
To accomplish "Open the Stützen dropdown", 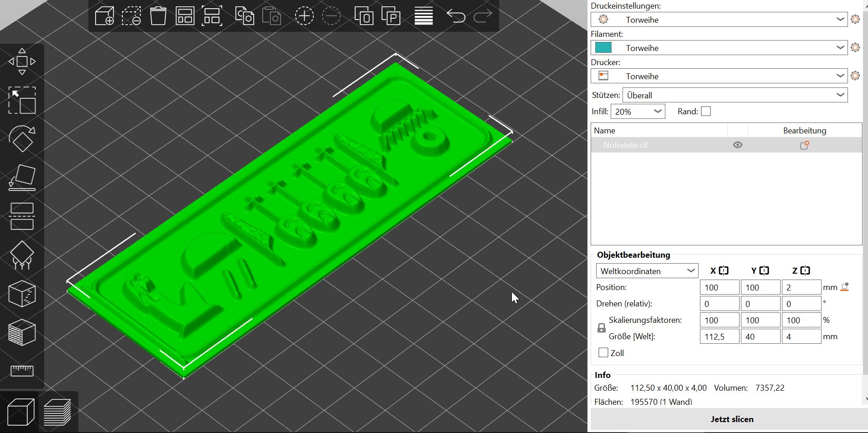I will pos(735,95).
